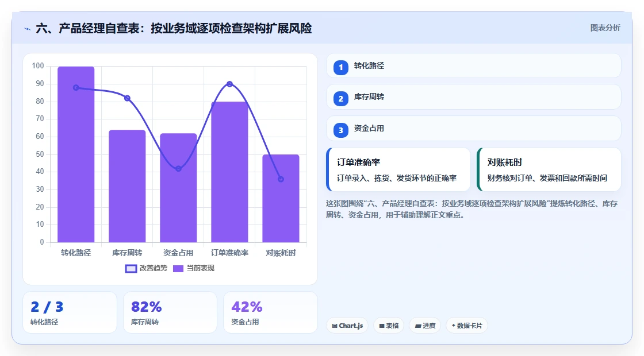Click the 42% stat card

270,312
